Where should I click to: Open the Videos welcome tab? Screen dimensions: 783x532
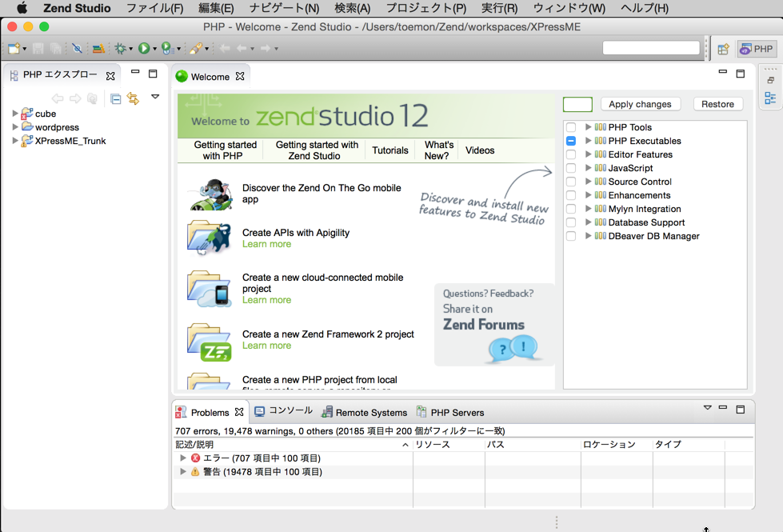pyautogui.click(x=480, y=150)
